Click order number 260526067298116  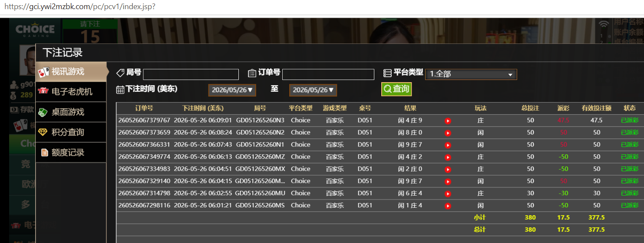pos(144,206)
